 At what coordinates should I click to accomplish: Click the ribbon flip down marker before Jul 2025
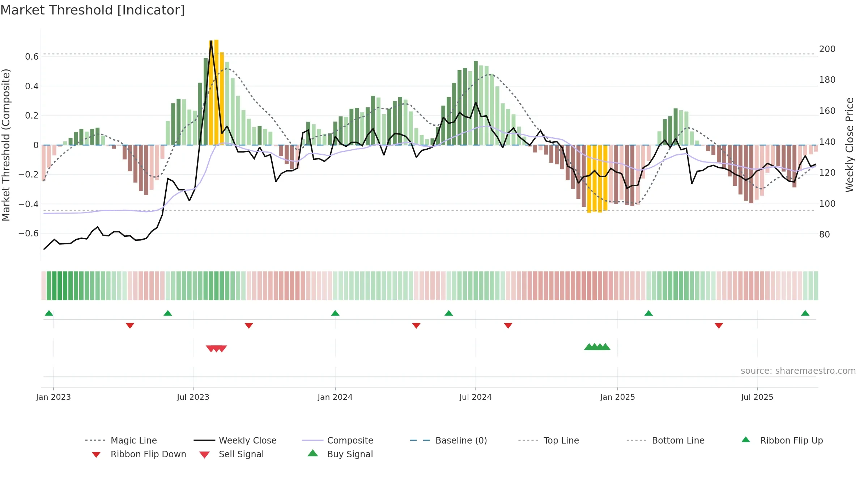(x=719, y=326)
